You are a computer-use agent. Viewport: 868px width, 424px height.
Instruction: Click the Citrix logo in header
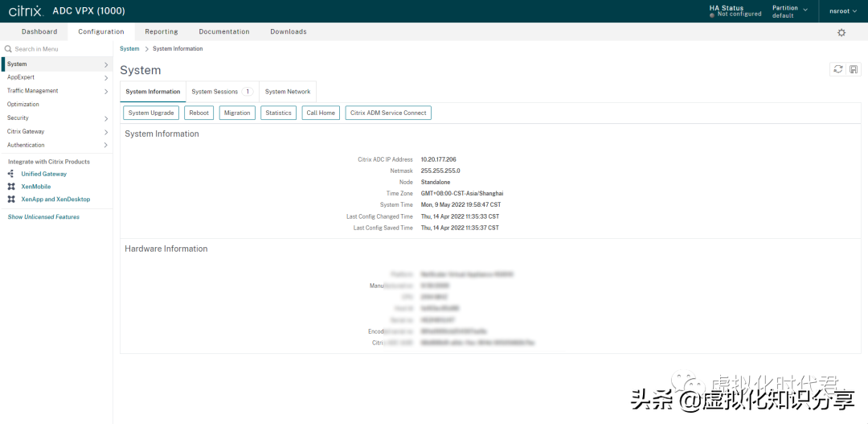(x=26, y=11)
